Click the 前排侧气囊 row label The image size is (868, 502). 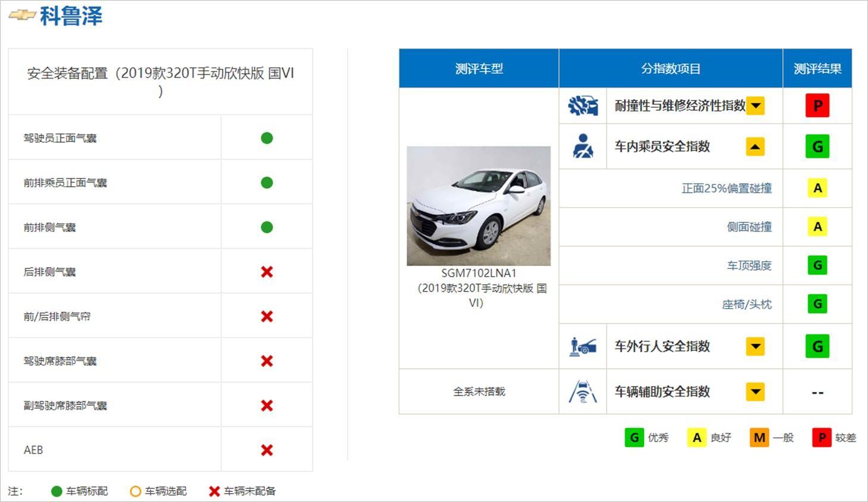(49, 227)
